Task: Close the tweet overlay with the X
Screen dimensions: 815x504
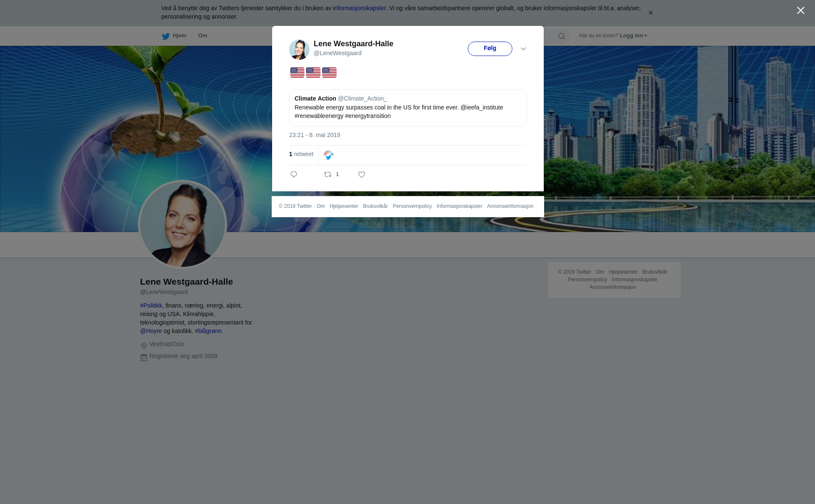Action: click(x=801, y=11)
